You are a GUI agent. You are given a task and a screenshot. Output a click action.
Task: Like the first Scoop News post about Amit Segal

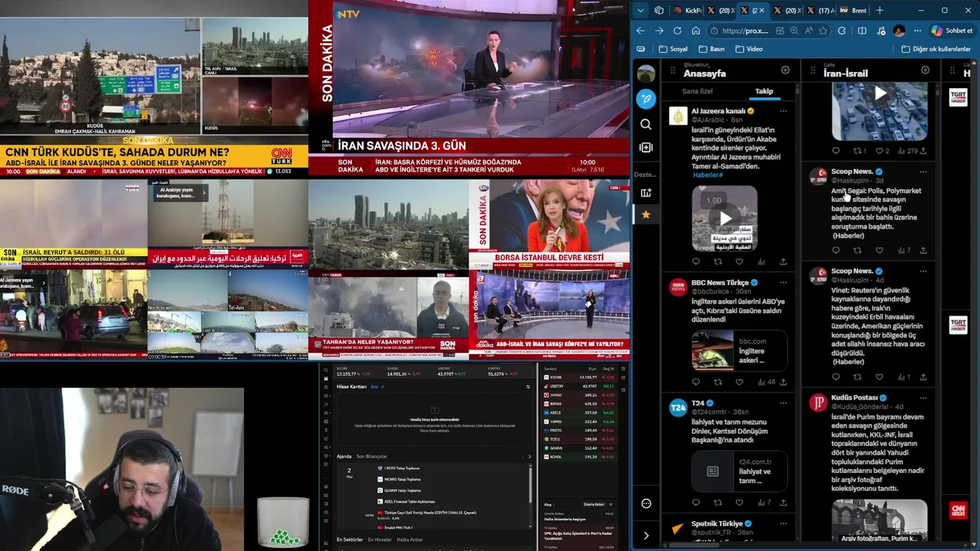[x=879, y=250]
